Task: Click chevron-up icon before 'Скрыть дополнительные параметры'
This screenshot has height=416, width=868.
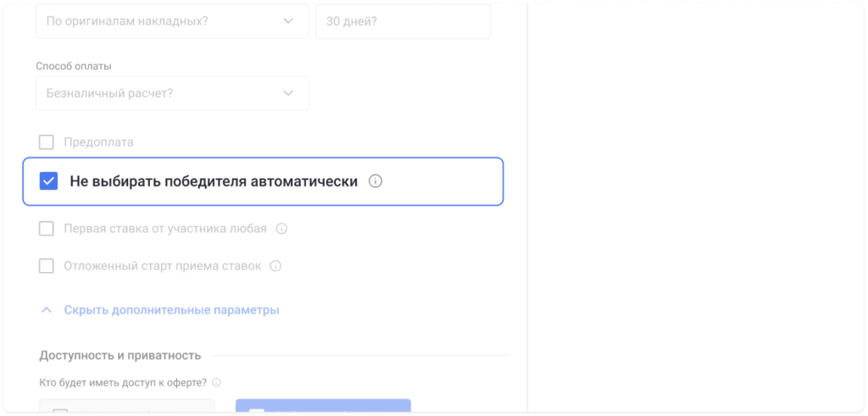Action: point(47,310)
